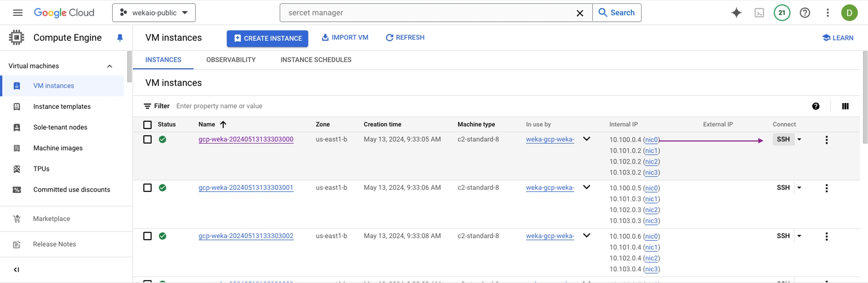Activate Cloud Shell terminal icon
Image resolution: width=868 pixels, height=283 pixels.
coord(759,13)
